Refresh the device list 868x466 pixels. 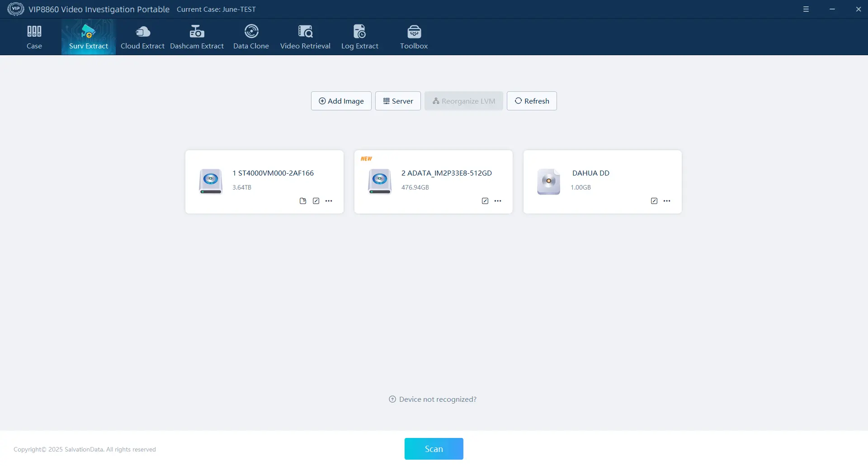point(532,101)
